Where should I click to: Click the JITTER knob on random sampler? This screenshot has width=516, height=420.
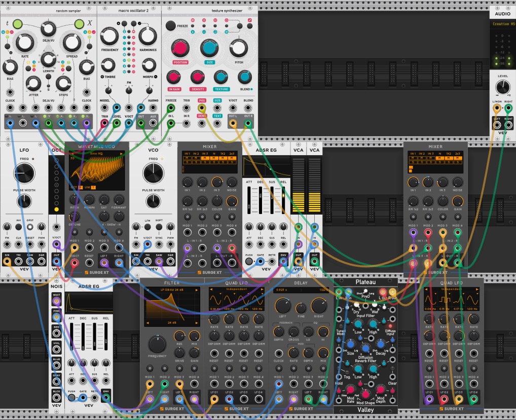coord(33,84)
